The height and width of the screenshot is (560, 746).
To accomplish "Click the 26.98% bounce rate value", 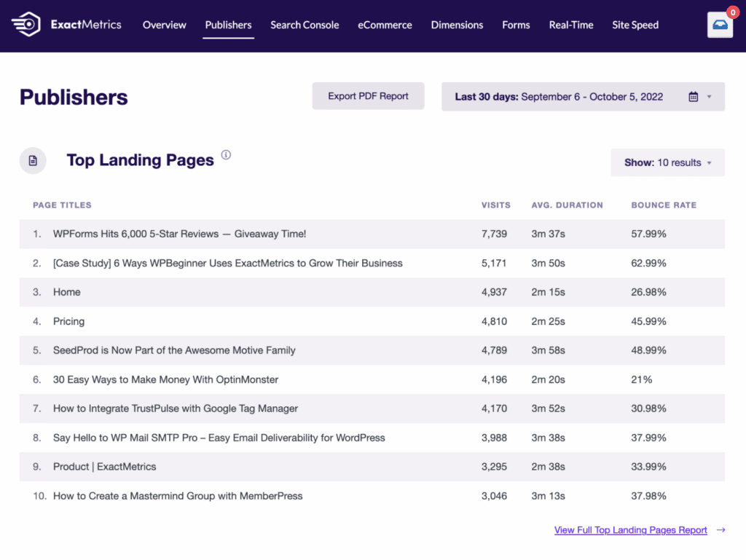I will pyautogui.click(x=648, y=292).
